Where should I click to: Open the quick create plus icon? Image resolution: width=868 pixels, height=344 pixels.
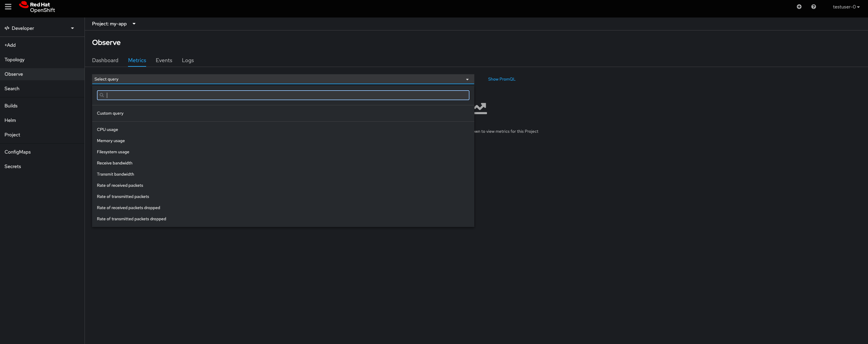pos(799,7)
